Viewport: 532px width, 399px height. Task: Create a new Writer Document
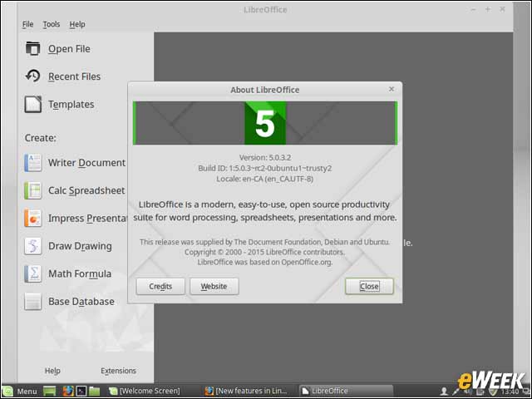click(x=86, y=163)
